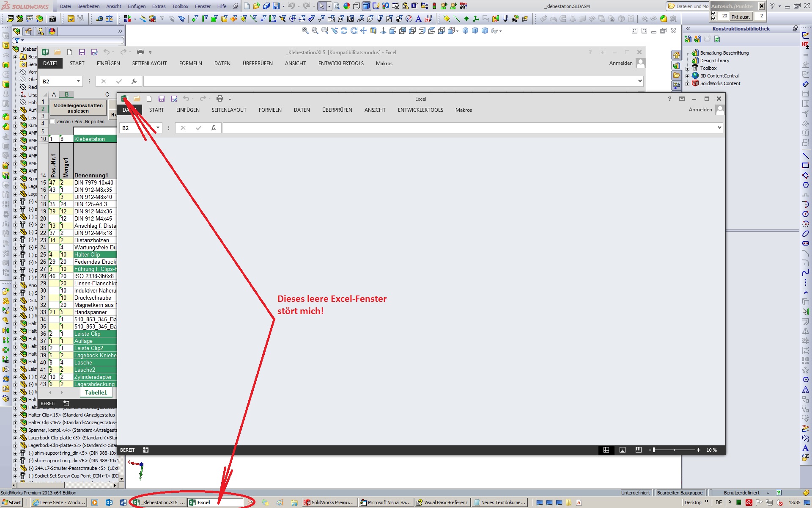Click the Windows Start button
The image size is (812, 508).
tap(12, 502)
